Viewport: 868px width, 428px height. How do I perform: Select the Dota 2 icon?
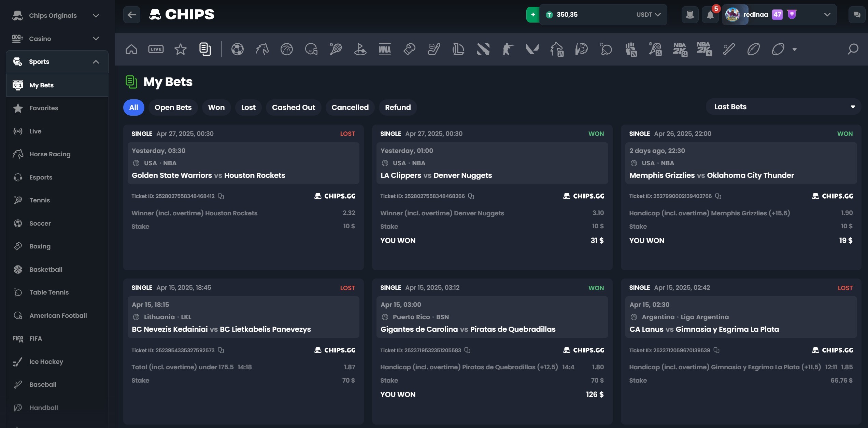(x=483, y=49)
